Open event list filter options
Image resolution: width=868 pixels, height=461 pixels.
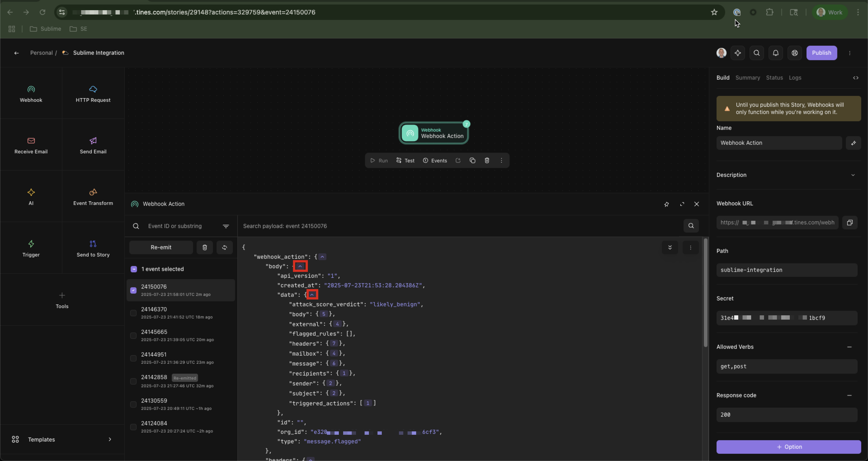226,226
